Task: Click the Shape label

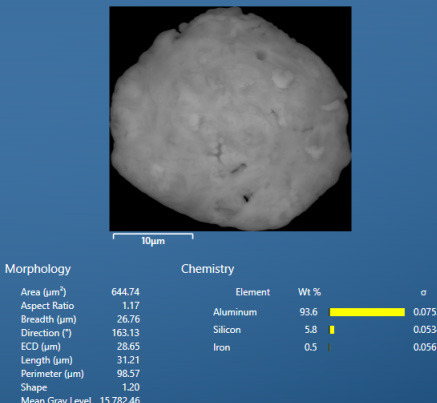Action: [34, 388]
